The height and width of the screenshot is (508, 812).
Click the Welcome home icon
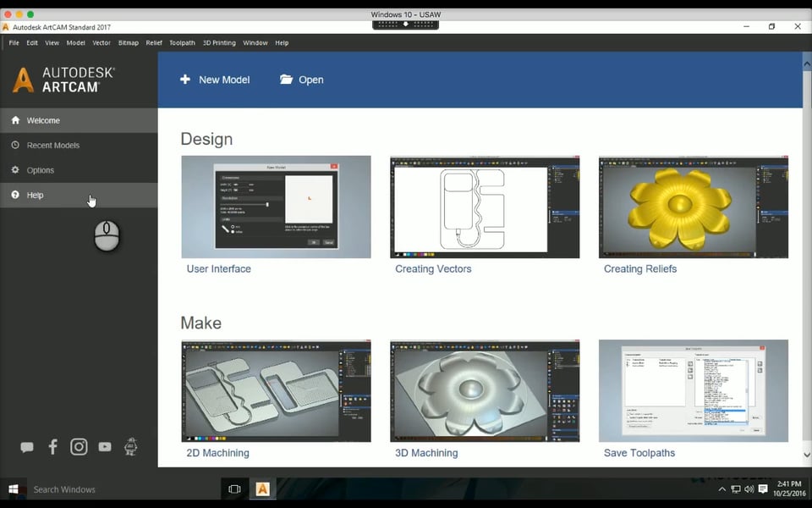point(15,120)
